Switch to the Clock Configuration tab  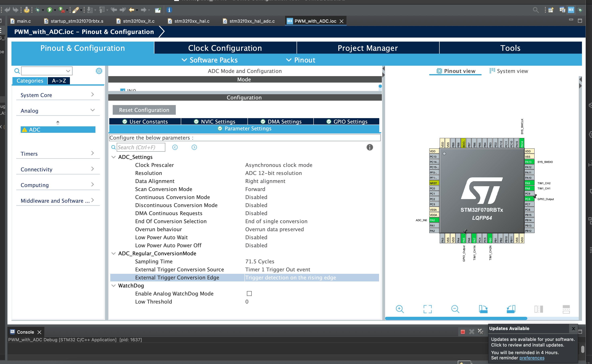click(x=225, y=48)
